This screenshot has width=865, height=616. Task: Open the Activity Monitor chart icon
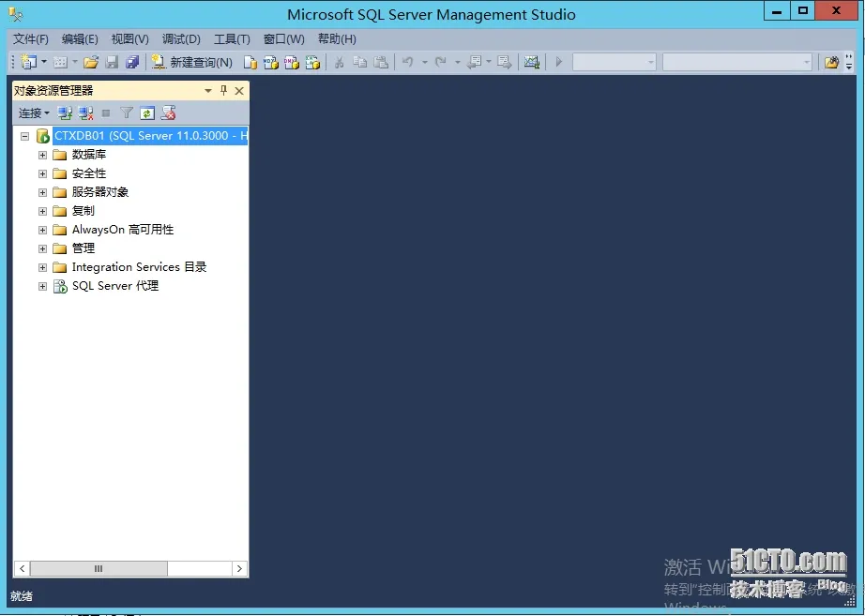(532, 62)
